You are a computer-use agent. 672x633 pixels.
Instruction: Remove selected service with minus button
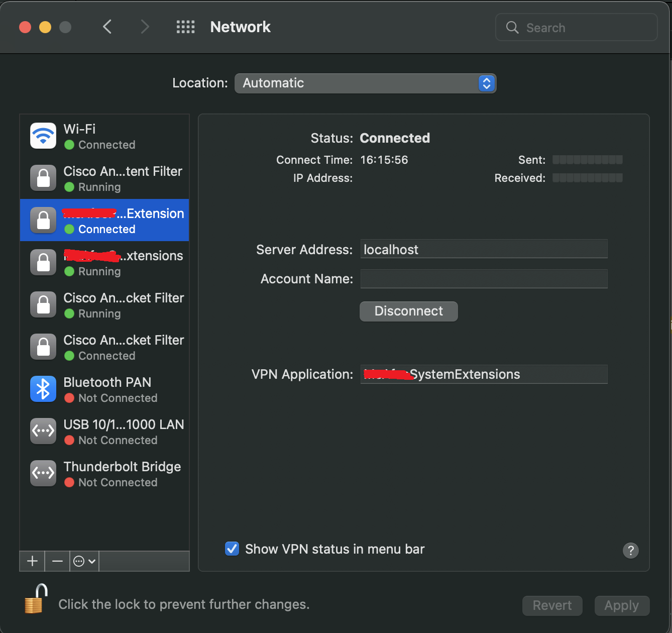pos(57,561)
